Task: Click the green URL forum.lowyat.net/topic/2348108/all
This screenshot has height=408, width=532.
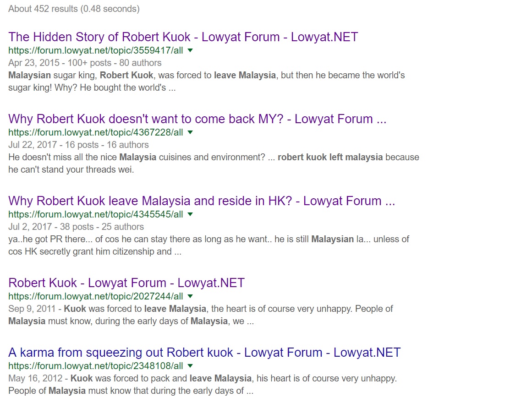Action: click(96, 366)
